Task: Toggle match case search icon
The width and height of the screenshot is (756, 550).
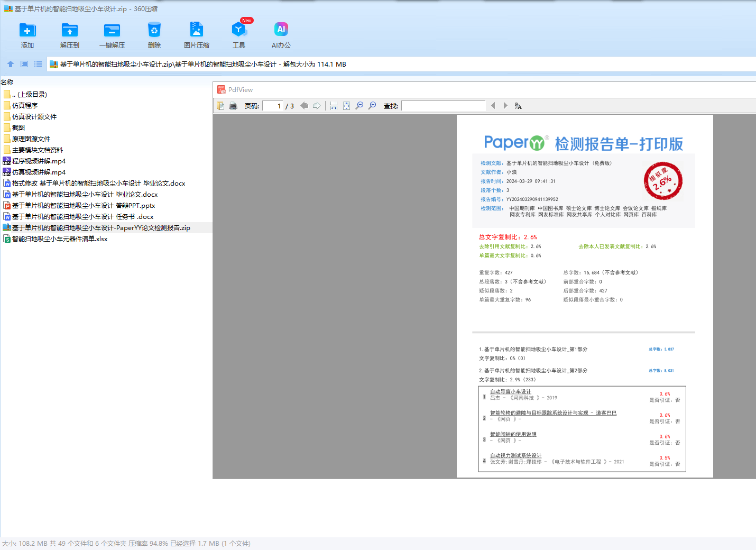Action: [518, 106]
